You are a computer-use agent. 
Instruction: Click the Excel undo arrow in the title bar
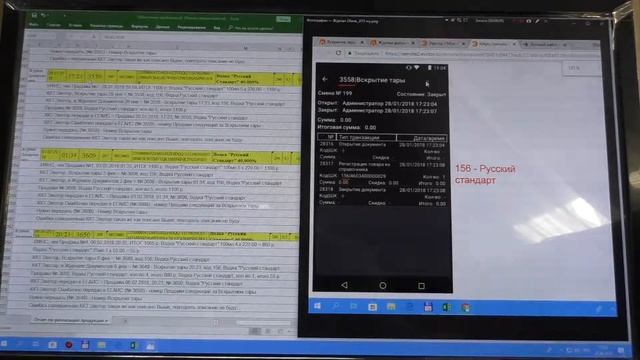[44, 16]
